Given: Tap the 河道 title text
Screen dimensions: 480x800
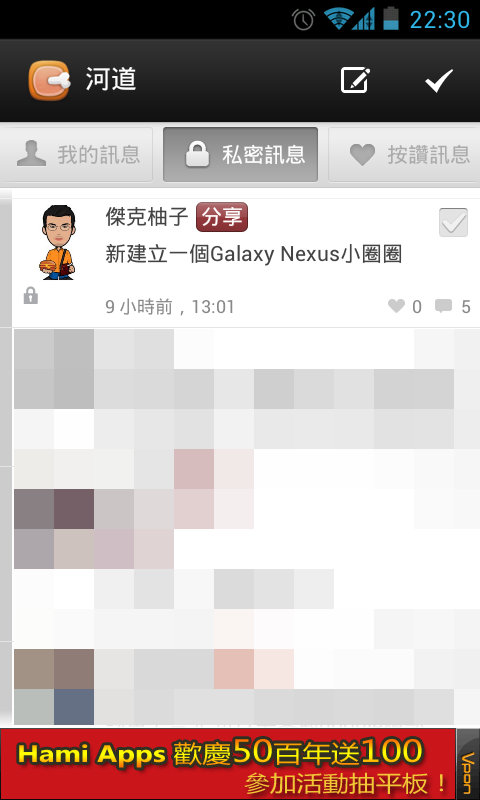Looking at the screenshot, I should (111, 80).
